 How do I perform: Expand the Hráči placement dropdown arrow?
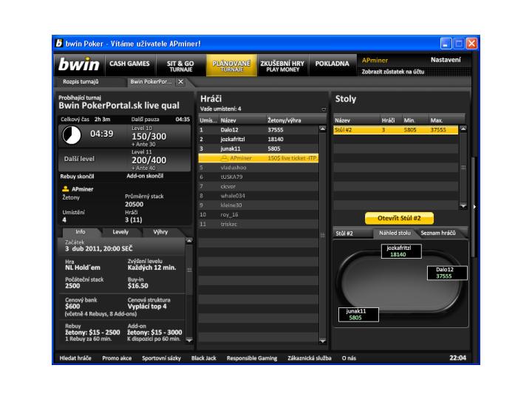pos(324,109)
